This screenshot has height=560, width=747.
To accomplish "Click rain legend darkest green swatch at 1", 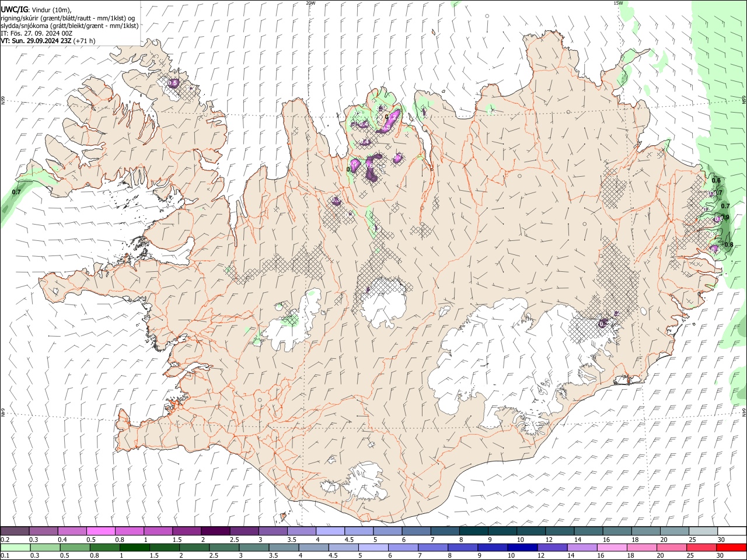I will (x=134, y=547).
